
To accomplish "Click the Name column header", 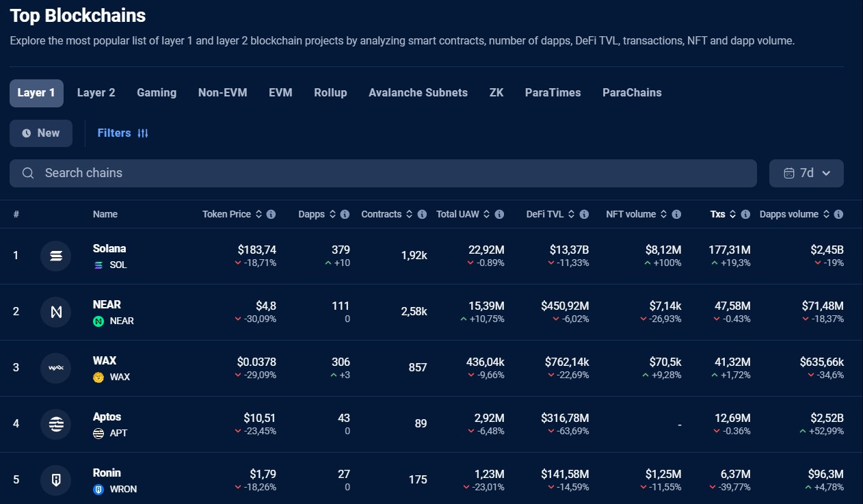I will pos(105,214).
